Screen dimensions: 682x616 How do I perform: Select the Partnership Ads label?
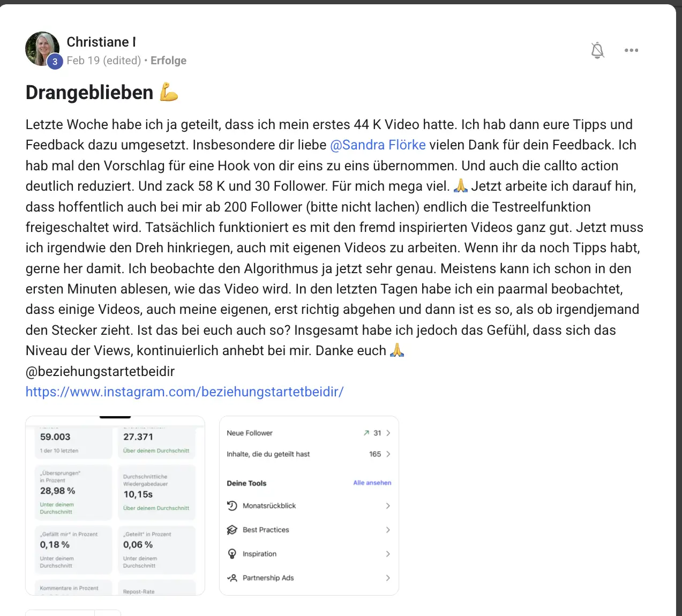coord(268,578)
